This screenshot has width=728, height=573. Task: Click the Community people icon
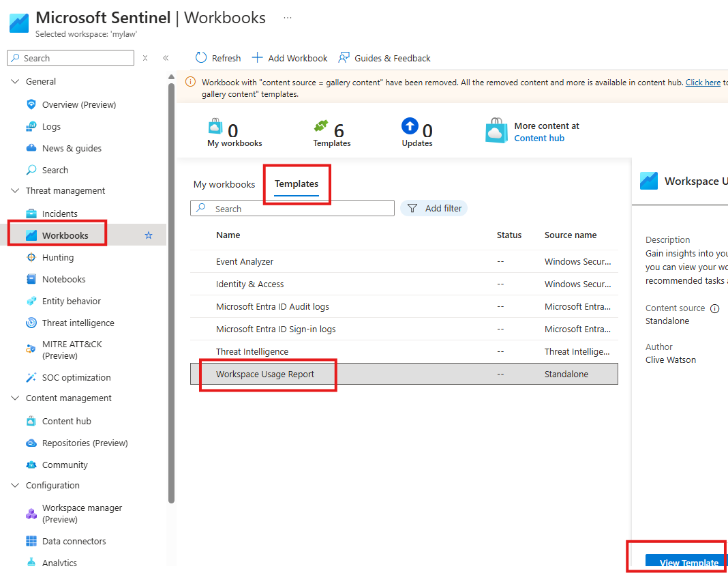pos(31,465)
